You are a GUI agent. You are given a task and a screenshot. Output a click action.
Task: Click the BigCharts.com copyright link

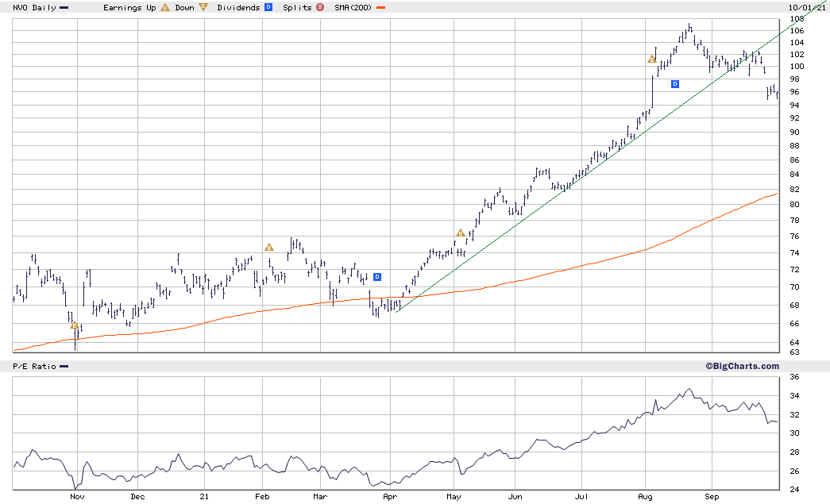742,366
